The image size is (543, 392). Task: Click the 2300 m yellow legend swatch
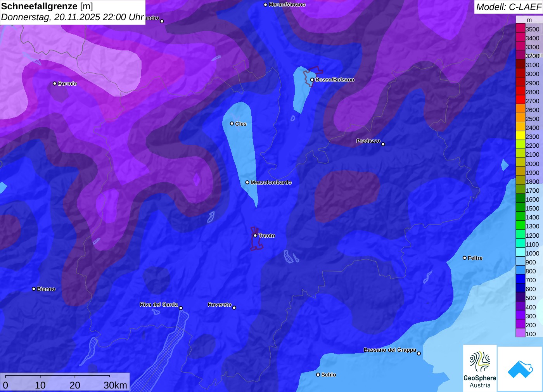521,135
